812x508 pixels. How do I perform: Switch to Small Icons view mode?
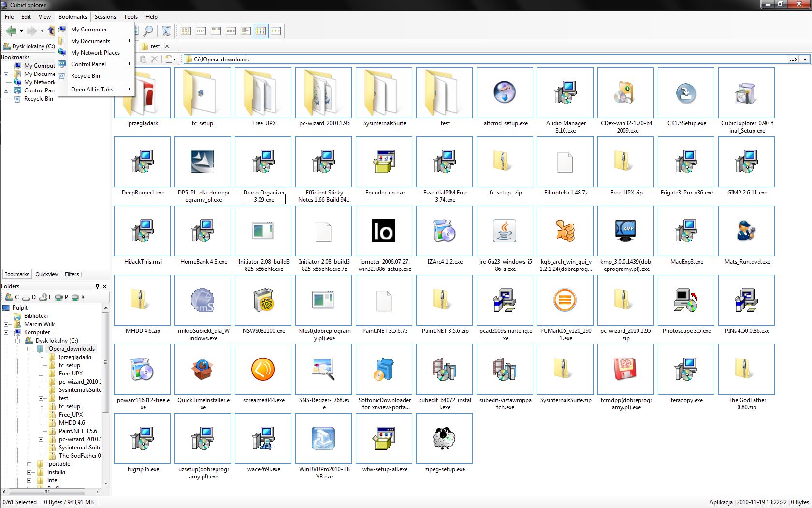tap(201, 31)
